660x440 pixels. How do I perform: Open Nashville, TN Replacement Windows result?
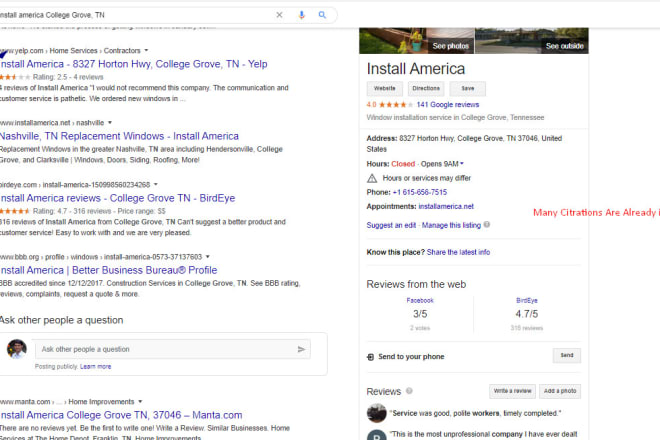click(x=119, y=136)
